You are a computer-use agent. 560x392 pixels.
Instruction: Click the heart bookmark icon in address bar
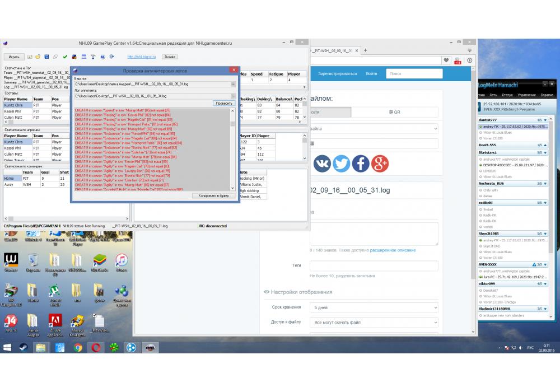coord(446,60)
